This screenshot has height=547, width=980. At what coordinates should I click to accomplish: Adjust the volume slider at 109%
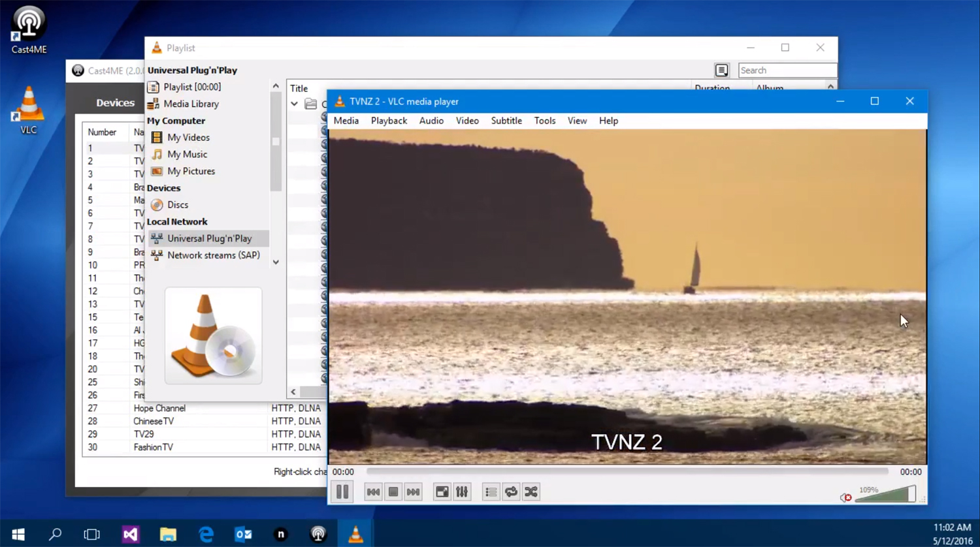point(885,494)
